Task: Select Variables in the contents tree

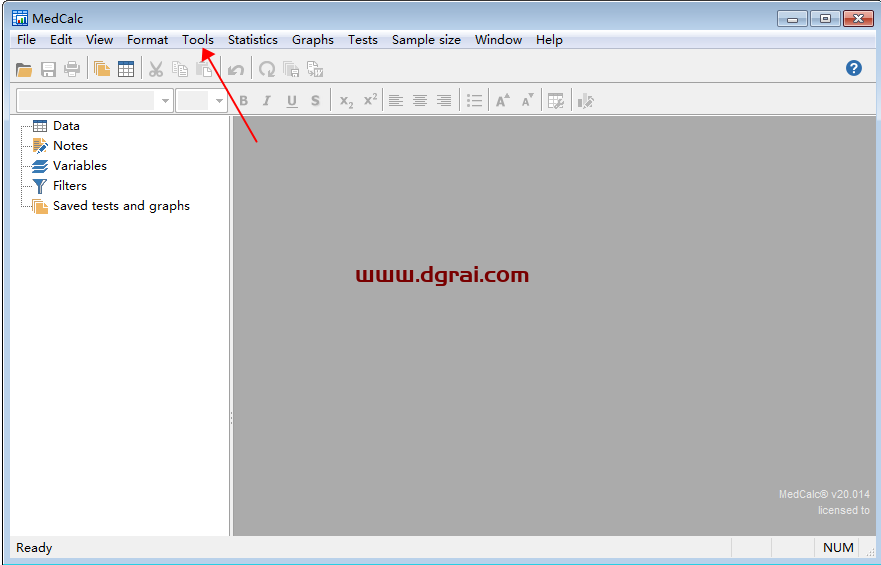Action: pos(80,166)
